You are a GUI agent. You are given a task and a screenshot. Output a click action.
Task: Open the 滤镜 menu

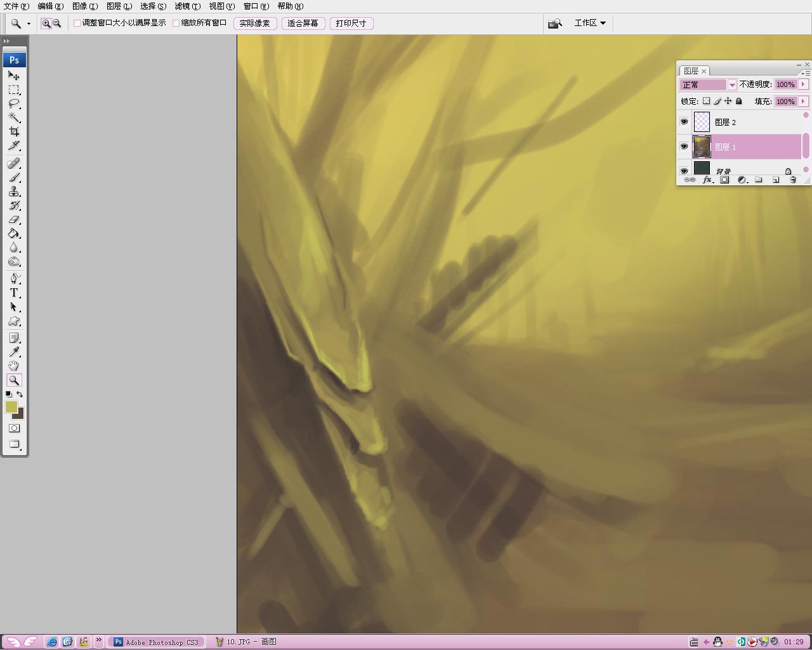(188, 6)
